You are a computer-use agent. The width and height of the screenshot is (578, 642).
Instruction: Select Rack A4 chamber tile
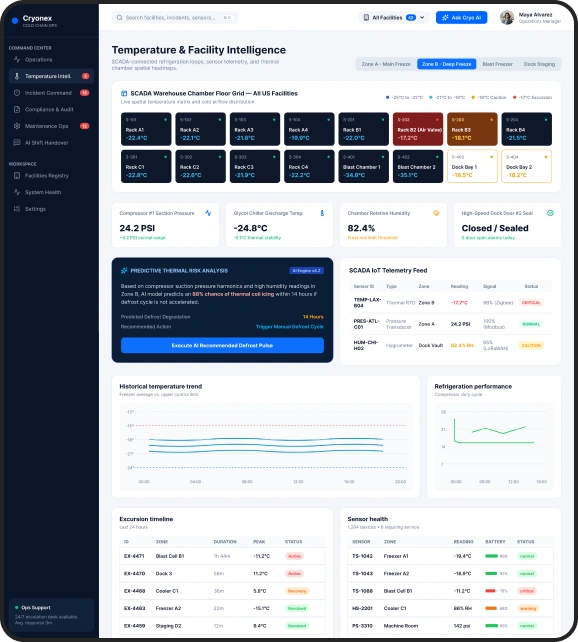click(309, 129)
